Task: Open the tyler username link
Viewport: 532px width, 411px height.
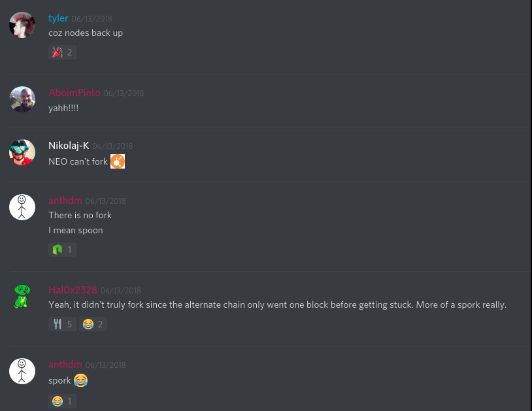Action: pyautogui.click(x=58, y=18)
